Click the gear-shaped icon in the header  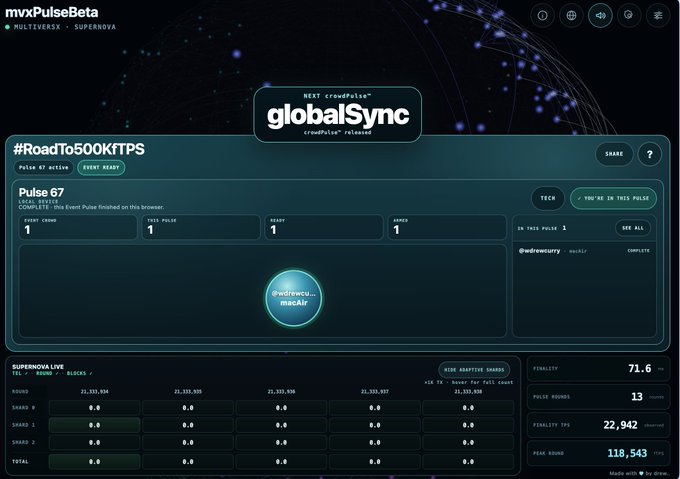(629, 16)
